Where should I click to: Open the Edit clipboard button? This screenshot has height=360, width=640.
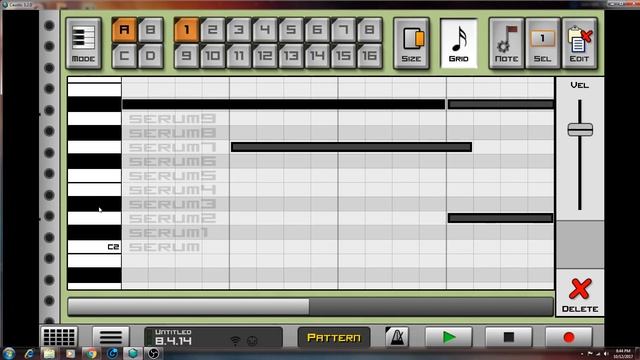pos(579,43)
